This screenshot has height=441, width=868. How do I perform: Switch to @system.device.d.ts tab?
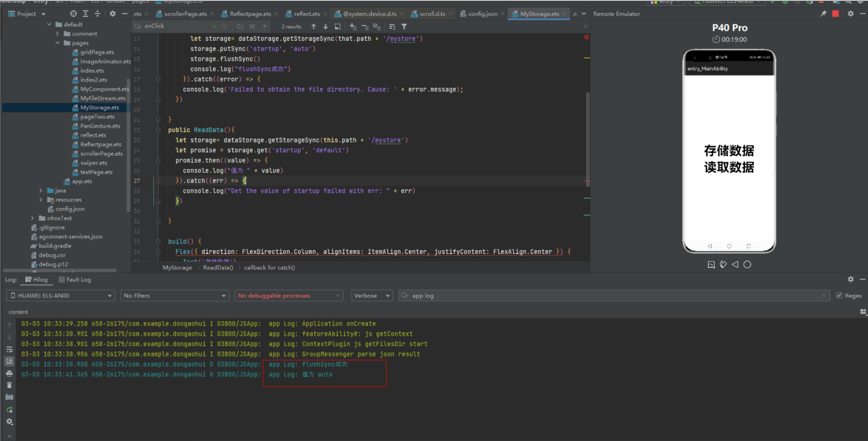[369, 14]
